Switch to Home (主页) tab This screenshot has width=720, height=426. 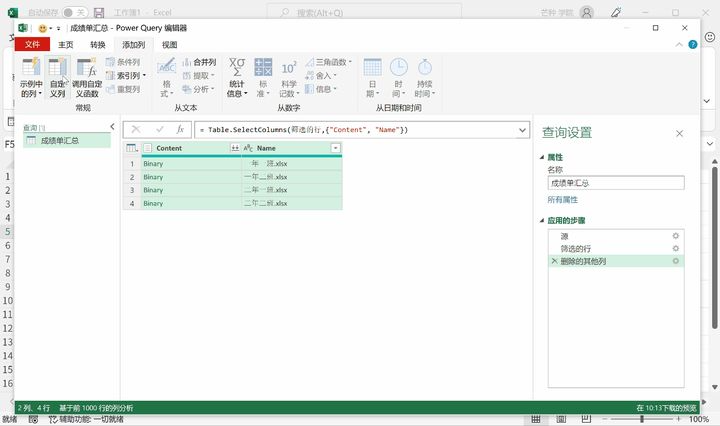point(66,45)
